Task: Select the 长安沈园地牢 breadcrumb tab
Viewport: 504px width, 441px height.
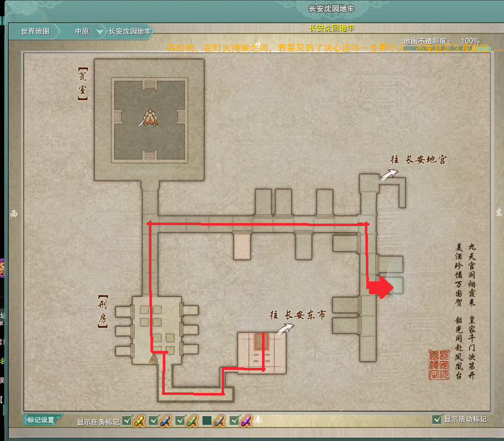Action: point(129,31)
